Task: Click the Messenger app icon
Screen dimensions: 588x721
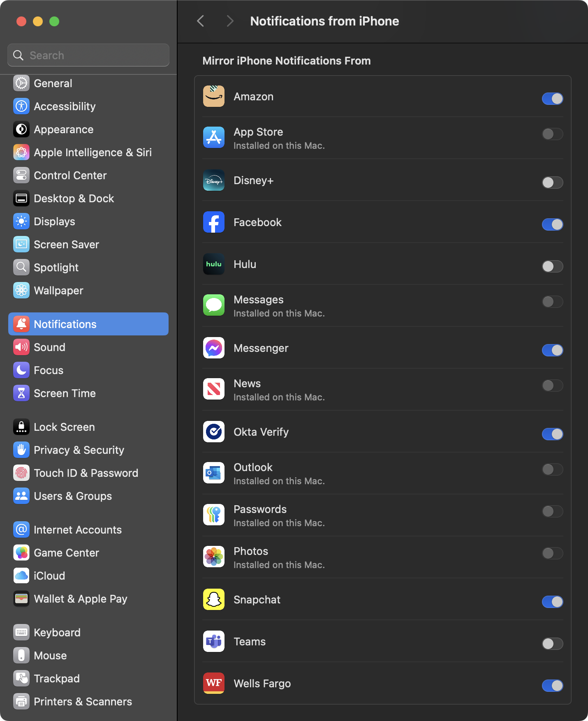Action: (x=214, y=348)
